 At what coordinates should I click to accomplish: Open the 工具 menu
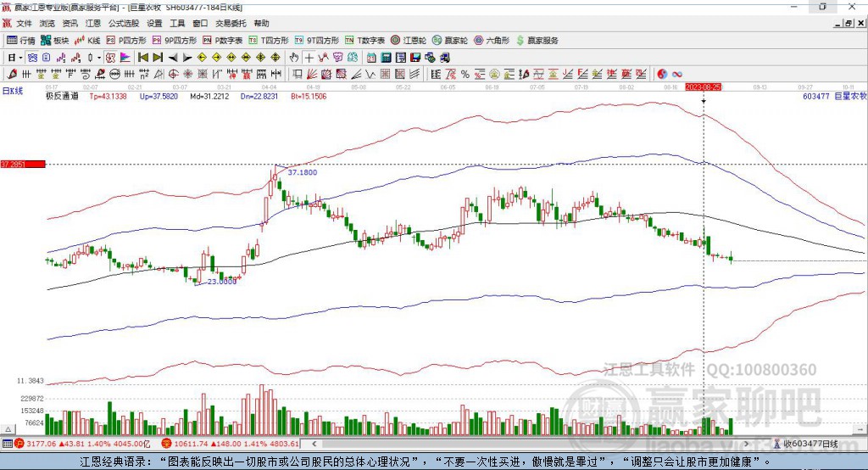coord(177,23)
